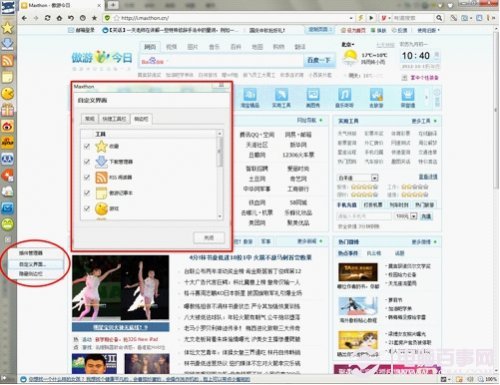Open browsing history clock icon
The height and width of the screenshot is (385, 500).
coord(83,18)
